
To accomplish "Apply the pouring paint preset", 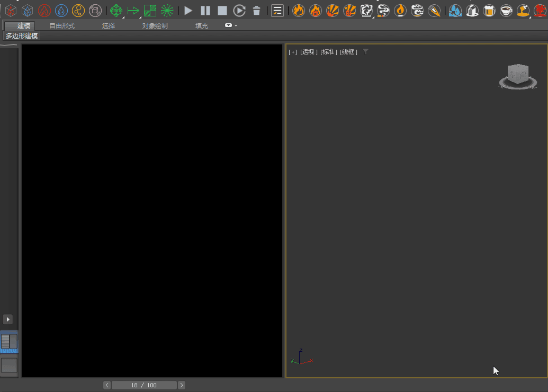I will click(523, 11).
